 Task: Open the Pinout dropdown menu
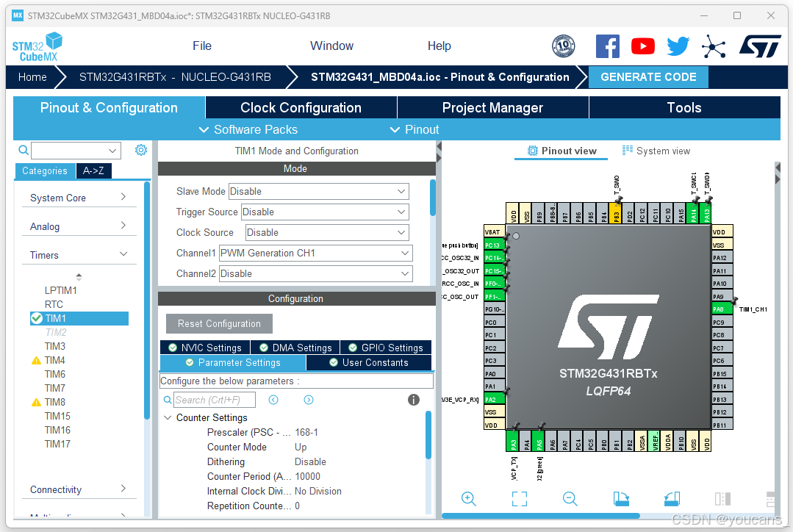[415, 129]
